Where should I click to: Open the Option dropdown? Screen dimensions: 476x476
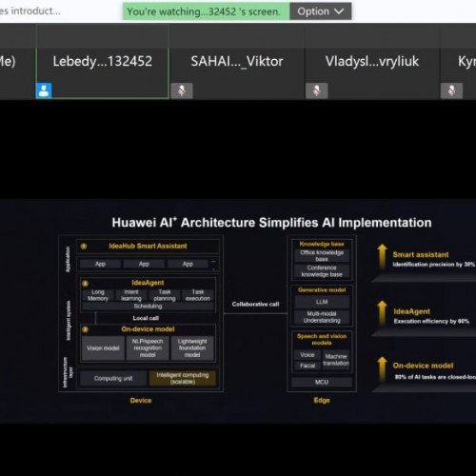coord(321,11)
